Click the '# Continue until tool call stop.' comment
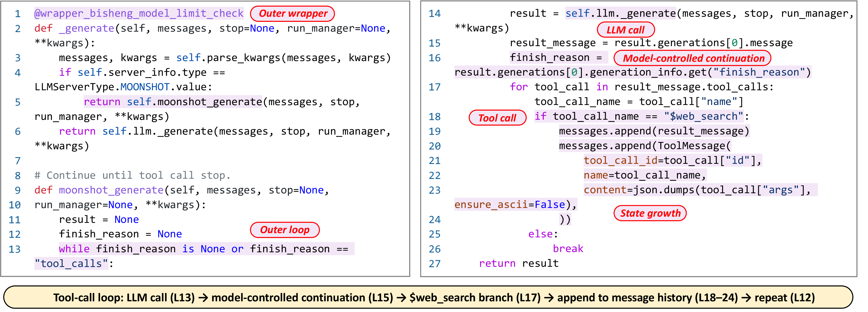The width and height of the screenshot is (868, 312). 132,175
